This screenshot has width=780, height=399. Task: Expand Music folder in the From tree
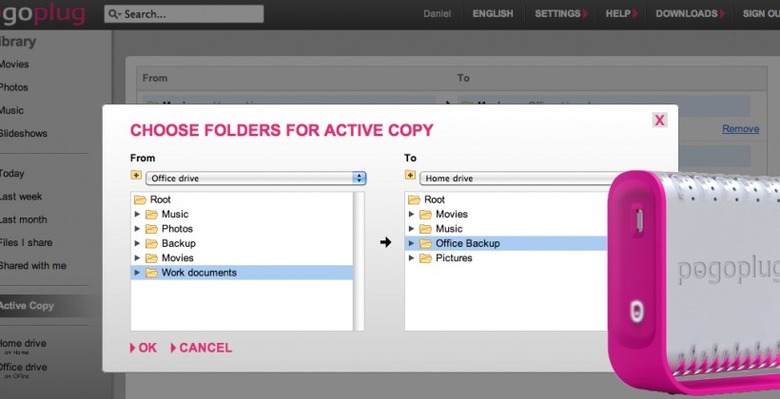coord(138,214)
